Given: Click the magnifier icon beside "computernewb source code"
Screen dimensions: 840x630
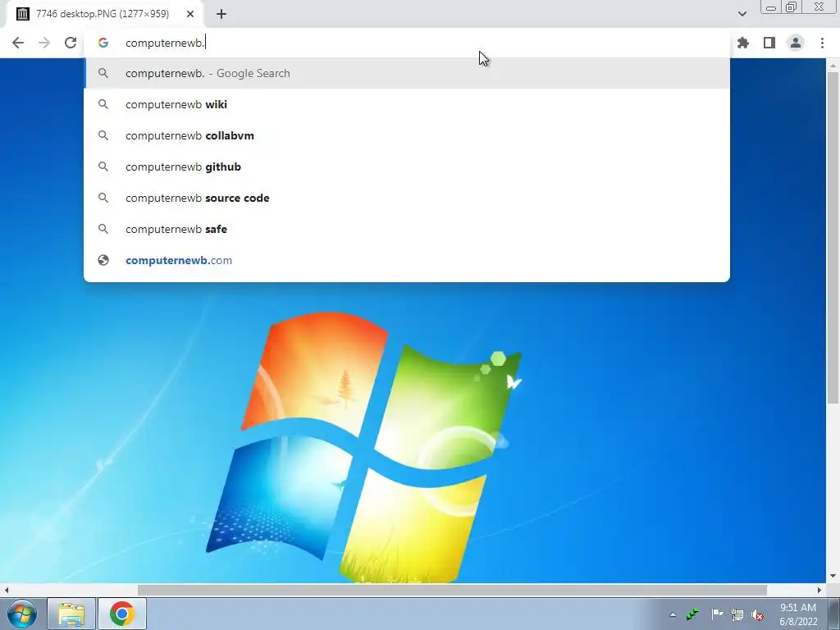Looking at the screenshot, I should click(103, 198).
